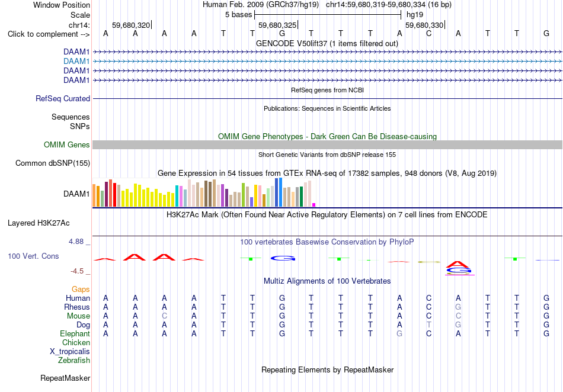The width and height of the screenshot is (563, 392).
Task: Click the 'Click to complement -->' label
Action: (49, 34)
